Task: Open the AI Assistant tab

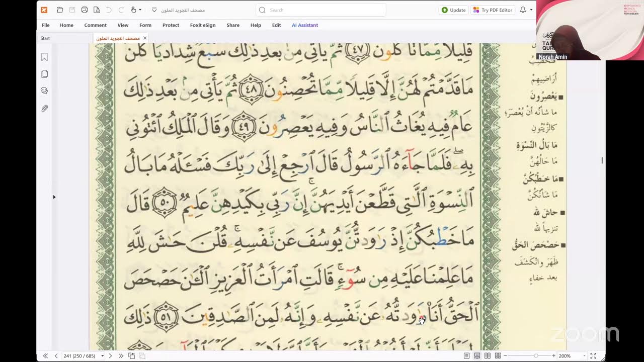Action: tap(305, 25)
